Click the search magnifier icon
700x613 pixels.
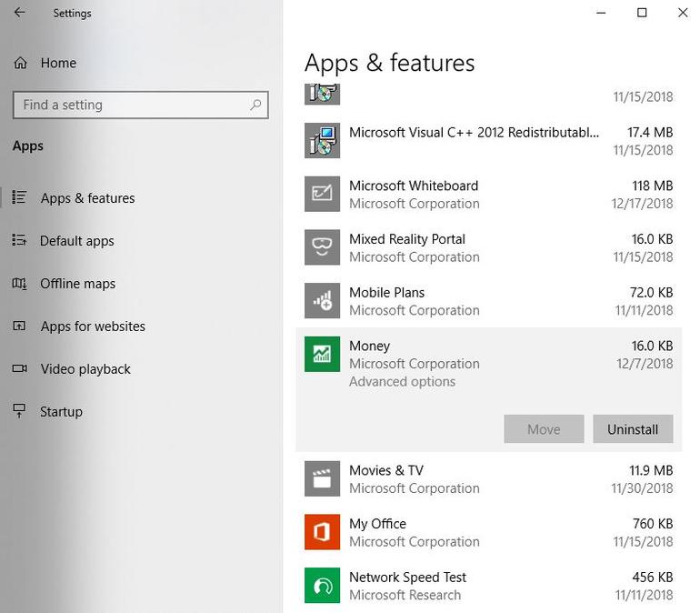[x=255, y=105]
